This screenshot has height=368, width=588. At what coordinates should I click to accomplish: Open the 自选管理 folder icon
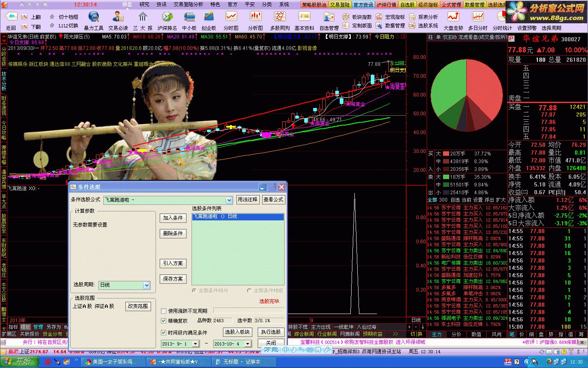pyautogui.click(x=329, y=18)
